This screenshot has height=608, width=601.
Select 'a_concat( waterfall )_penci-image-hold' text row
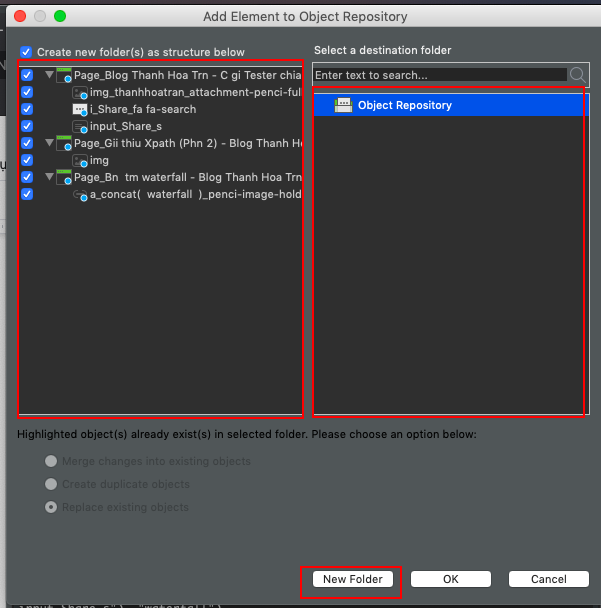(x=195, y=194)
